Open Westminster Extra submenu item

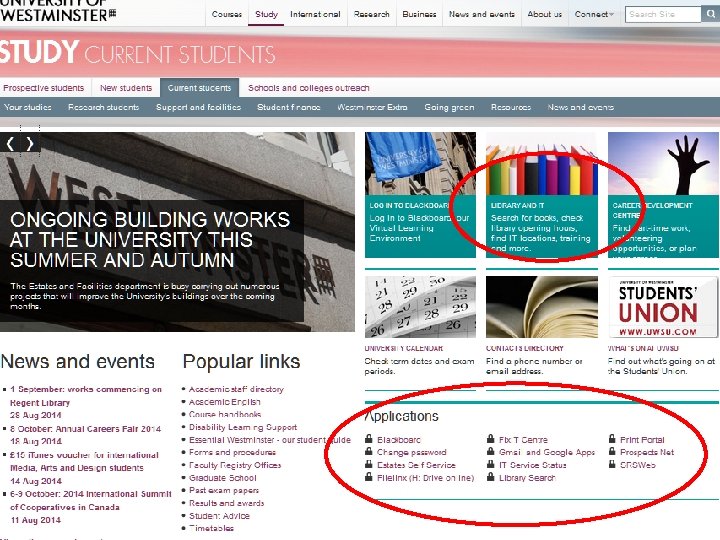point(372,107)
